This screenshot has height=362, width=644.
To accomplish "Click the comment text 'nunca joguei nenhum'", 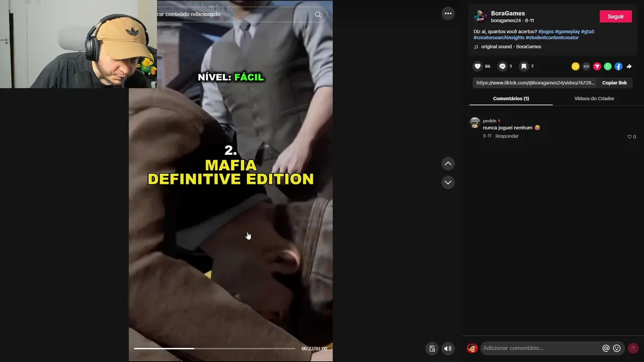I will (508, 128).
